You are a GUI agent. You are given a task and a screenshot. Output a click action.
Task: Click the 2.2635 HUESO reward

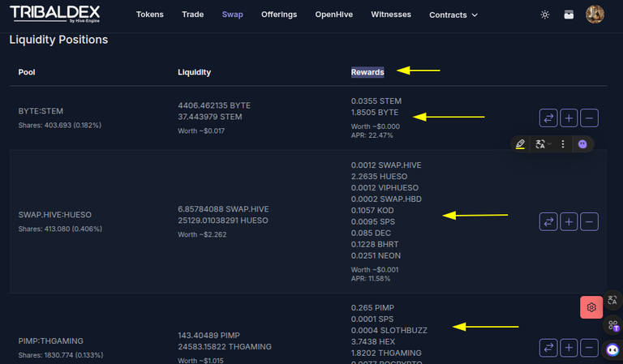(x=379, y=176)
